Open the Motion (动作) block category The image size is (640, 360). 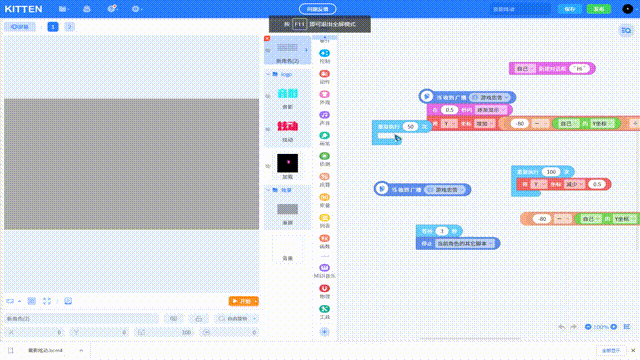point(324,77)
